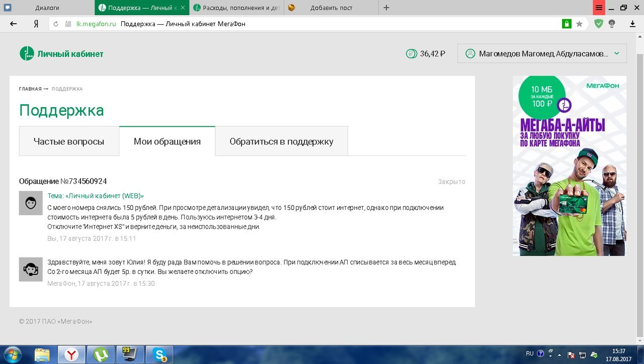The width and height of the screenshot is (644, 364).
Task: Open the Обратиться в поддержку tab
Action: 281,141
